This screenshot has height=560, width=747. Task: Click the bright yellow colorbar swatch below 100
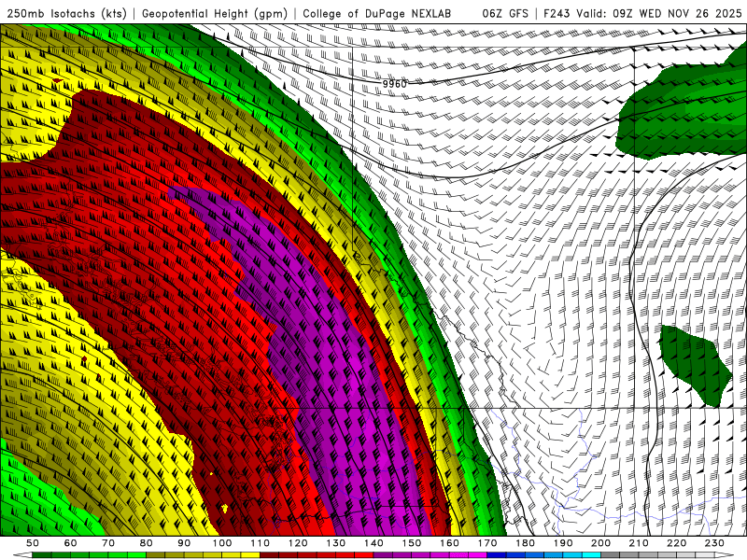pyautogui.click(x=250, y=555)
